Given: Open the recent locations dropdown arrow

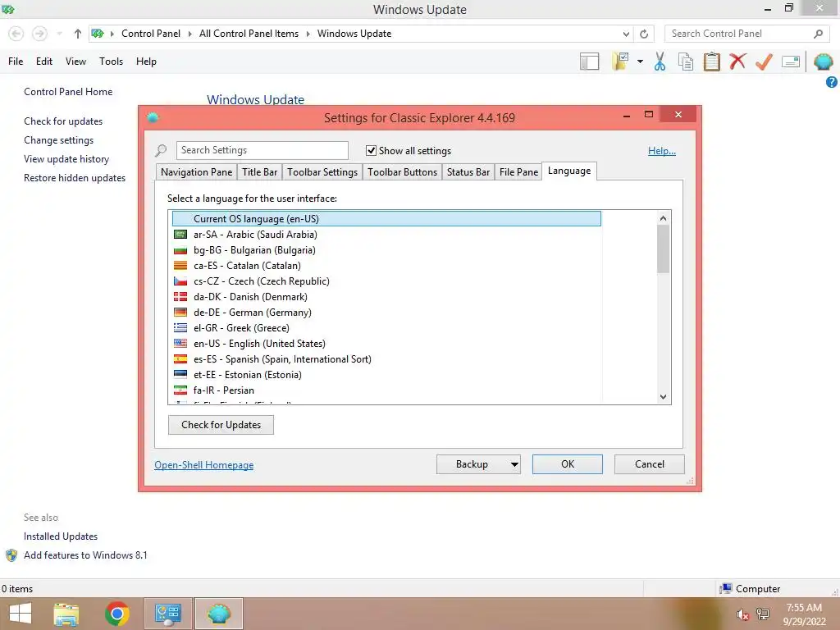Looking at the screenshot, I should click(59, 34).
